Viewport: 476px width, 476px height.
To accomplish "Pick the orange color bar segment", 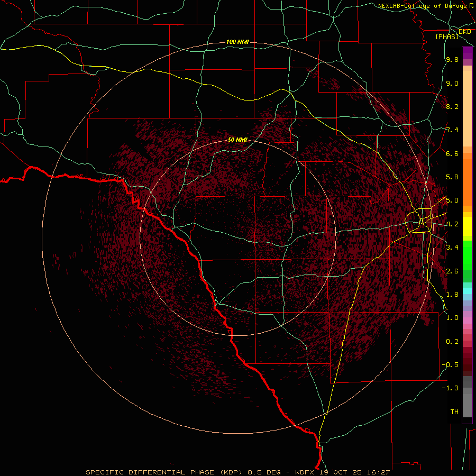I will click(x=467, y=182).
